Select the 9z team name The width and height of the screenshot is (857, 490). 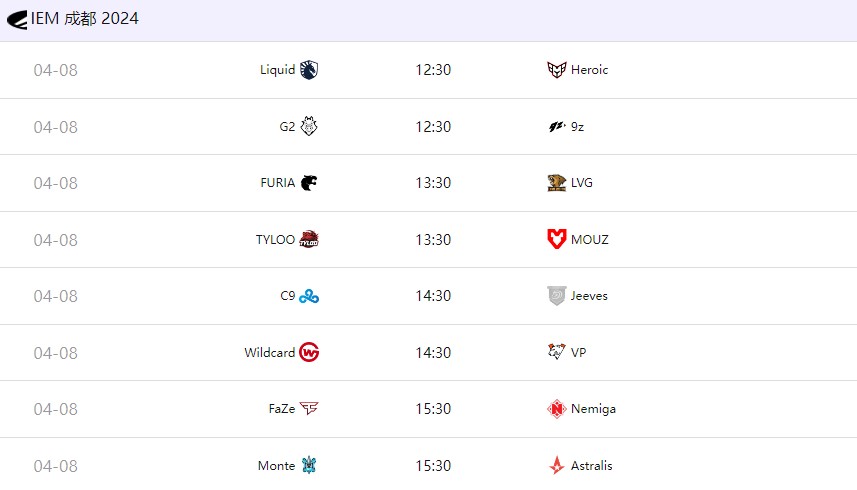click(x=577, y=127)
